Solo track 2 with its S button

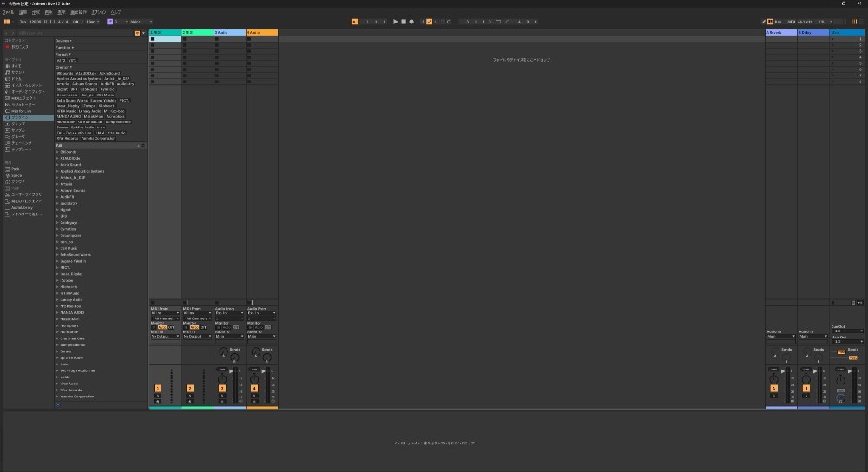(x=190, y=396)
